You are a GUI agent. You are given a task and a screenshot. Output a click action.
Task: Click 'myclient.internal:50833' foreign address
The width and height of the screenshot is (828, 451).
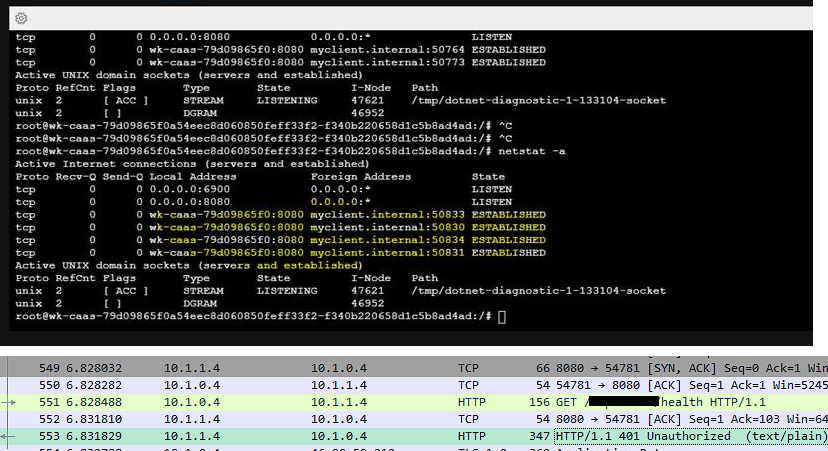(x=388, y=214)
